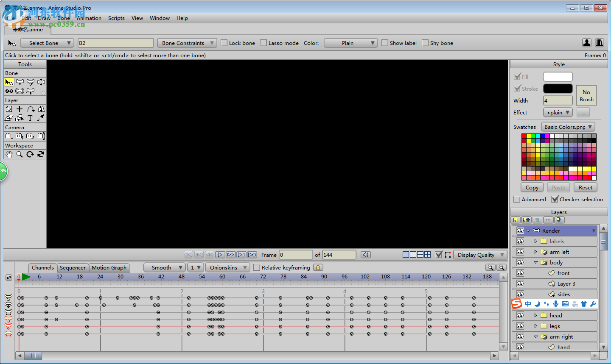The width and height of the screenshot is (611, 364).
Task: Expand the arm left layer group
Action: 536,252
